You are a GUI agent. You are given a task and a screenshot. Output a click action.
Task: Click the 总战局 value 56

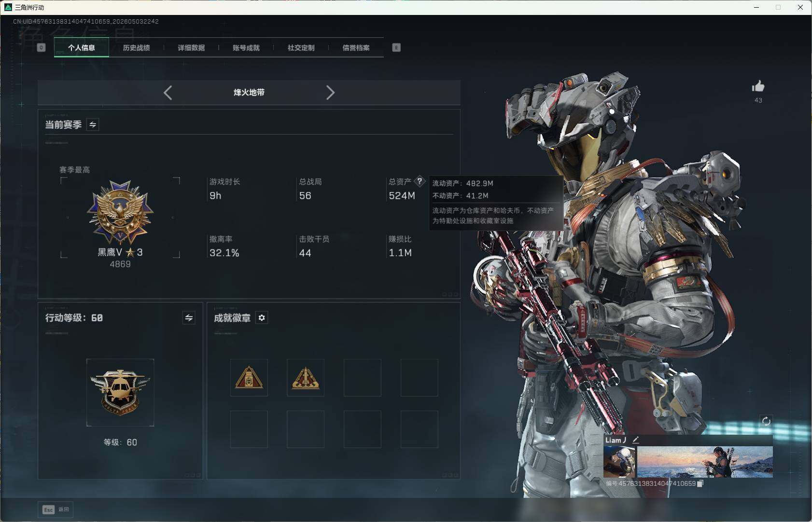[305, 195]
